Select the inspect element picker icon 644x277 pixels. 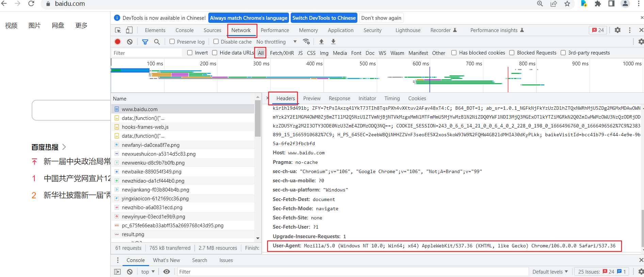click(118, 30)
